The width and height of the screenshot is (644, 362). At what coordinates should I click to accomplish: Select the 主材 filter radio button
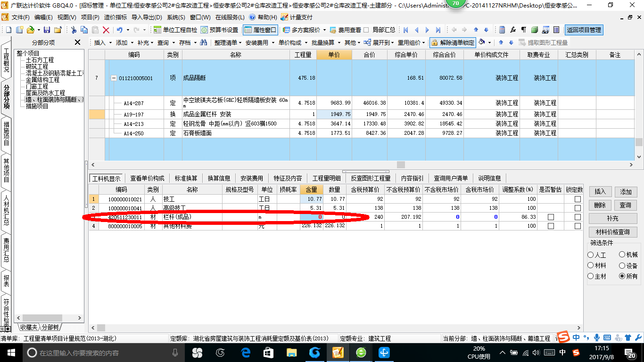pyautogui.click(x=591, y=276)
